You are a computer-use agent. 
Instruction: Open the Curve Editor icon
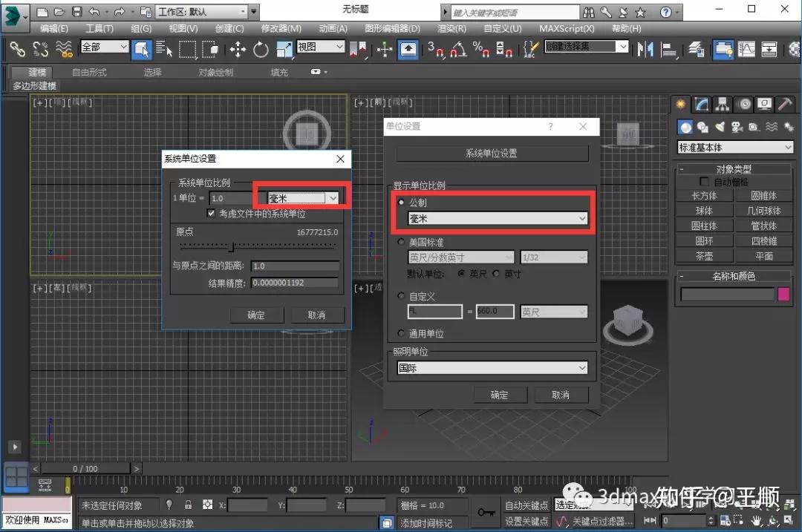tap(746, 50)
